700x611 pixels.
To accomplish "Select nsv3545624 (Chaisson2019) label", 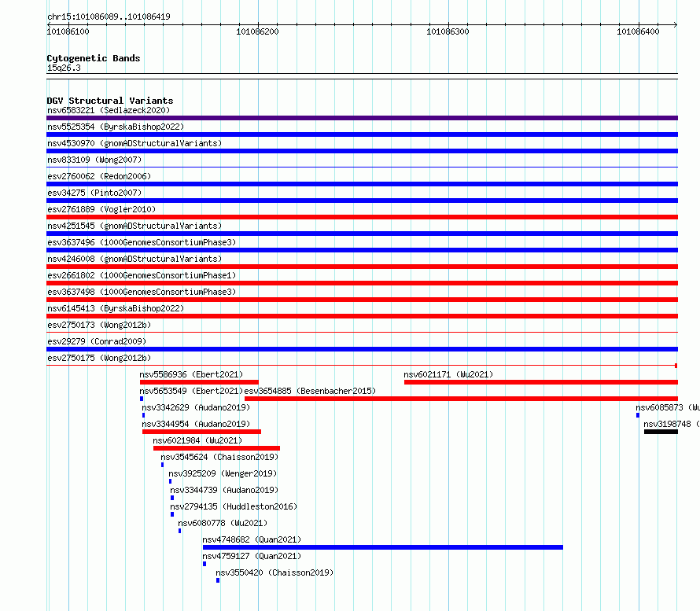I will pyautogui.click(x=219, y=457).
